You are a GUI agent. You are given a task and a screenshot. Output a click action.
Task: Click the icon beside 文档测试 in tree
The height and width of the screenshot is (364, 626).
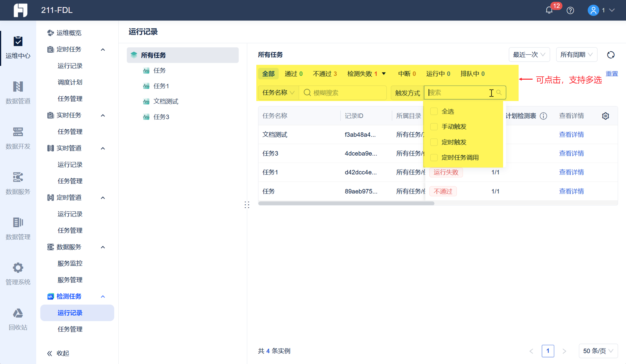146,101
